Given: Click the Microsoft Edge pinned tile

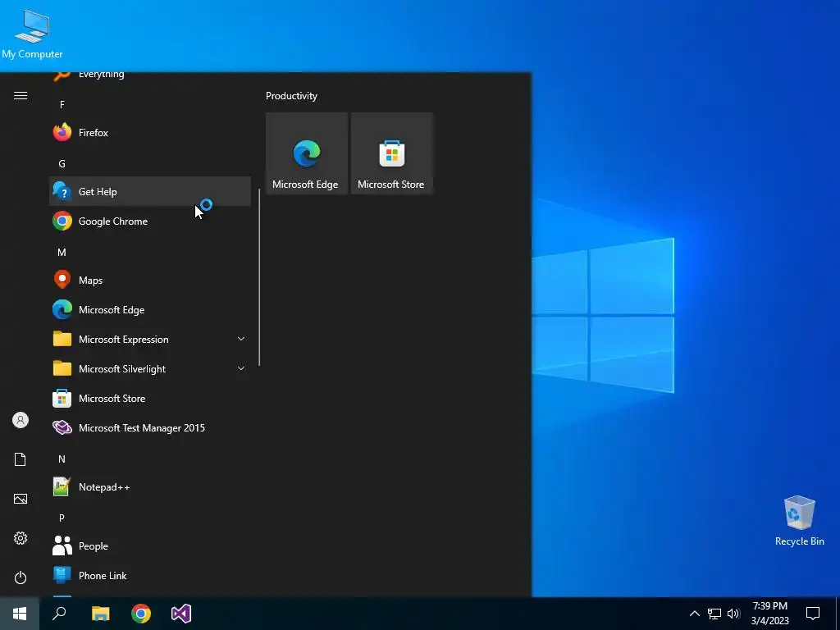Looking at the screenshot, I should (307, 153).
